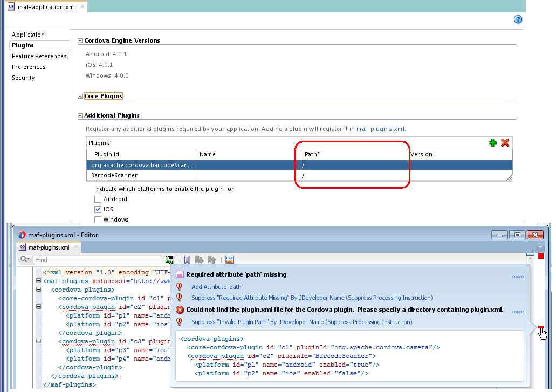556x392 pixels.
Task: Close the maf-plugins.xml Editor window
Action: click(x=535, y=235)
